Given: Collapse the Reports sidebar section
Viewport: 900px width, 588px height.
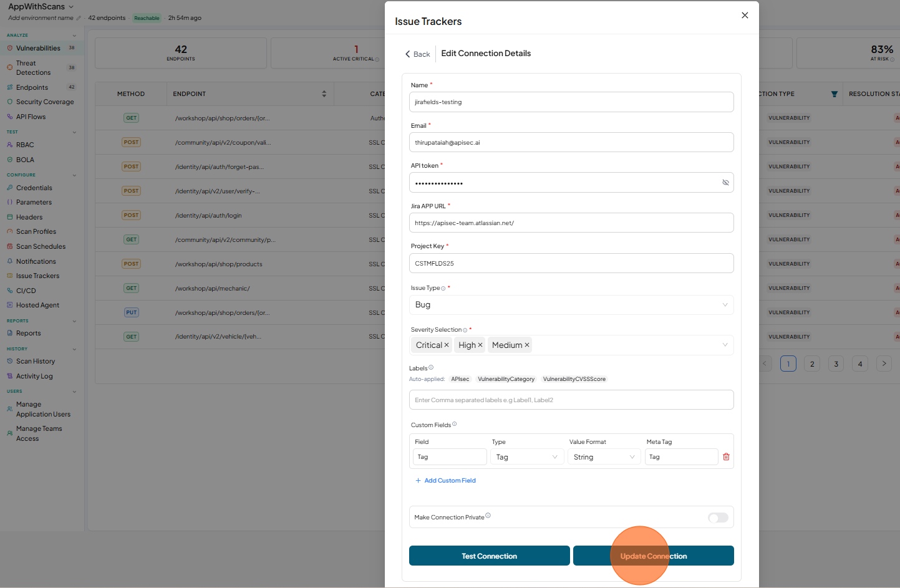Looking at the screenshot, I should (74, 321).
